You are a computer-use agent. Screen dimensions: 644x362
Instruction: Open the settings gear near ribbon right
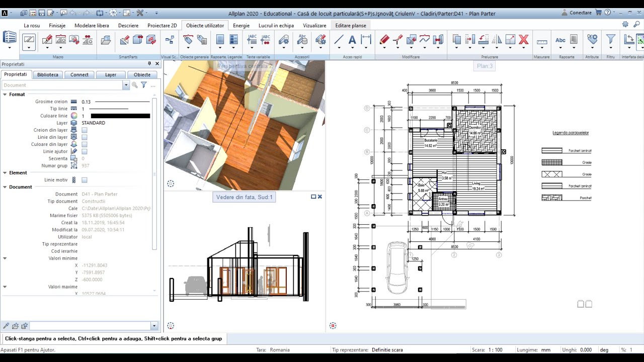(625, 24)
